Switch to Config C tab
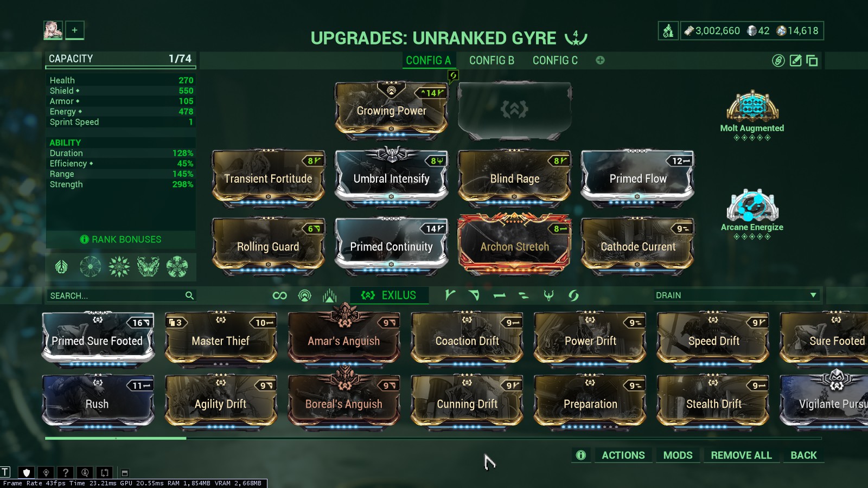The height and width of the screenshot is (488, 868). click(x=555, y=60)
